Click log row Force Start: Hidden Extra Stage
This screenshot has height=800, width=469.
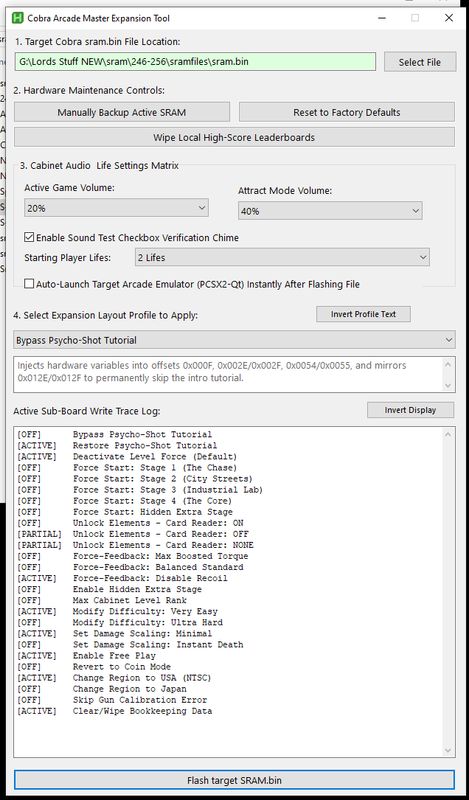point(125,512)
